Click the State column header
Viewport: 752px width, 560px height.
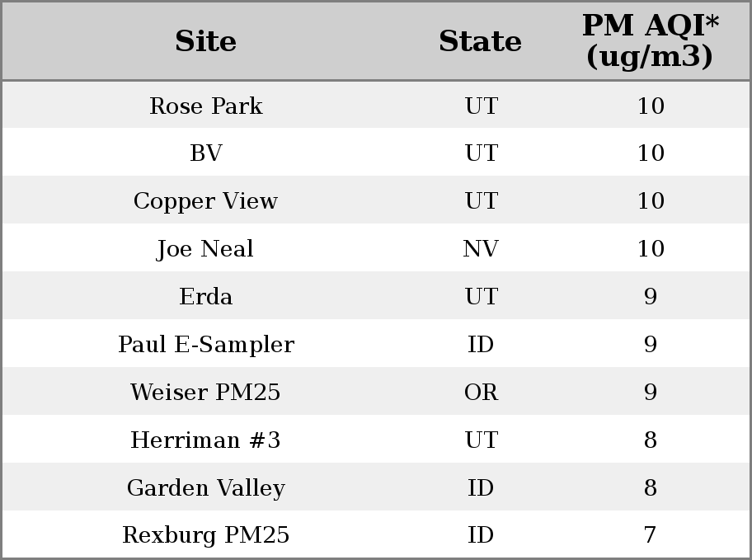pyautogui.click(x=480, y=41)
